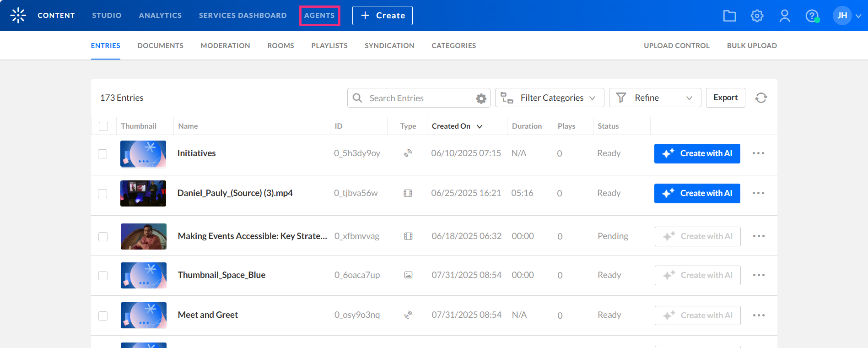Open the help question mark icon
This screenshot has height=348, width=868.
[812, 16]
